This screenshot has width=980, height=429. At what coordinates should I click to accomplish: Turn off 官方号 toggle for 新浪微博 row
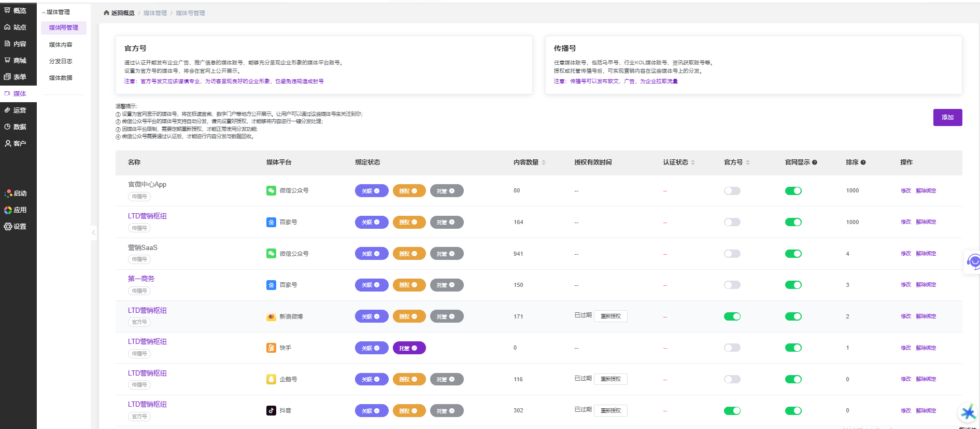pyautogui.click(x=732, y=316)
